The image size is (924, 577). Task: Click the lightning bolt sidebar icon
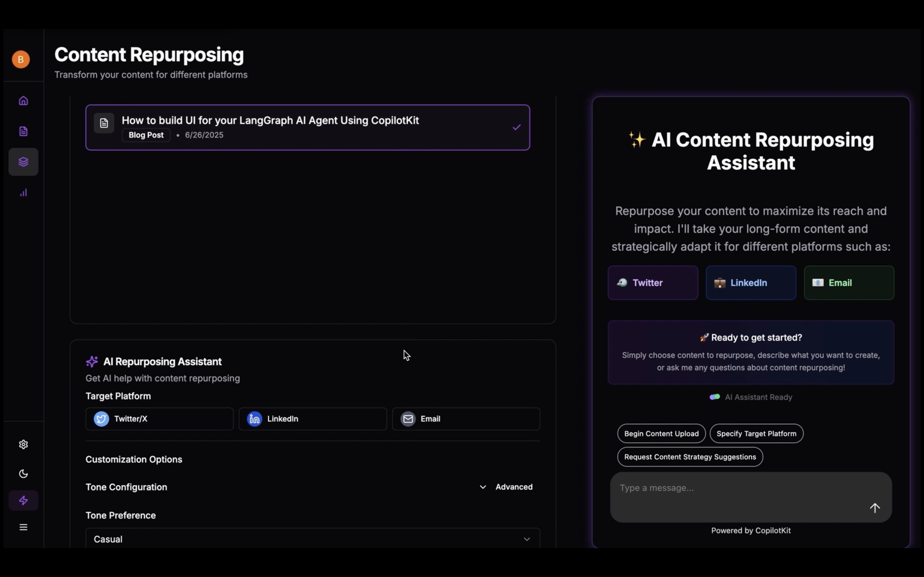pos(23,500)
